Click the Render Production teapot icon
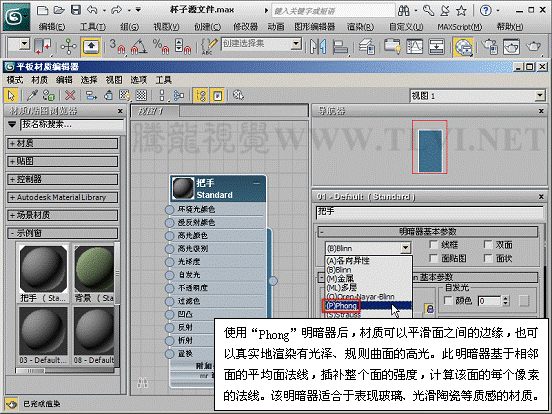552x414 pixels. point(534,46)
